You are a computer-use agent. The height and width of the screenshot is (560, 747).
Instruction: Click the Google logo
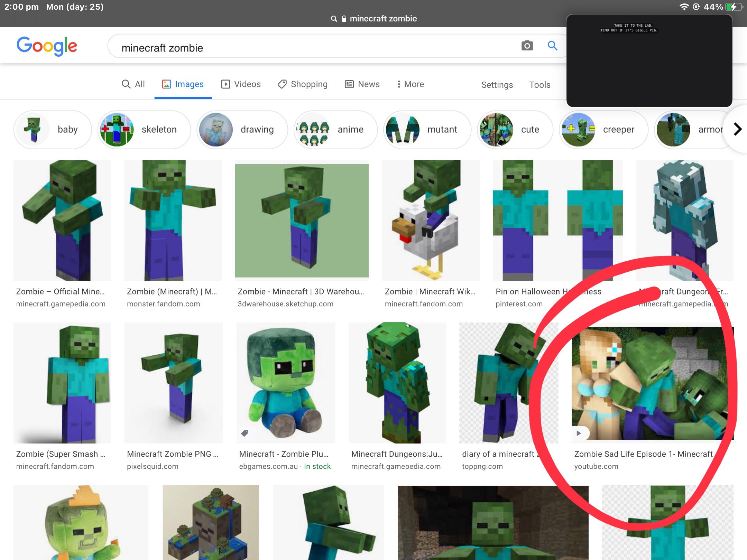point(47,46)
